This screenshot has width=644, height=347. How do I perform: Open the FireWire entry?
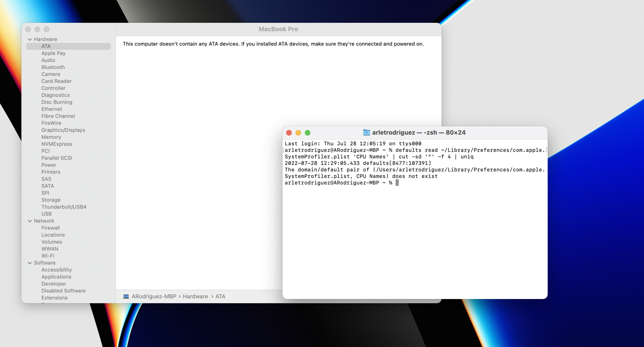(x=51, y=123)
